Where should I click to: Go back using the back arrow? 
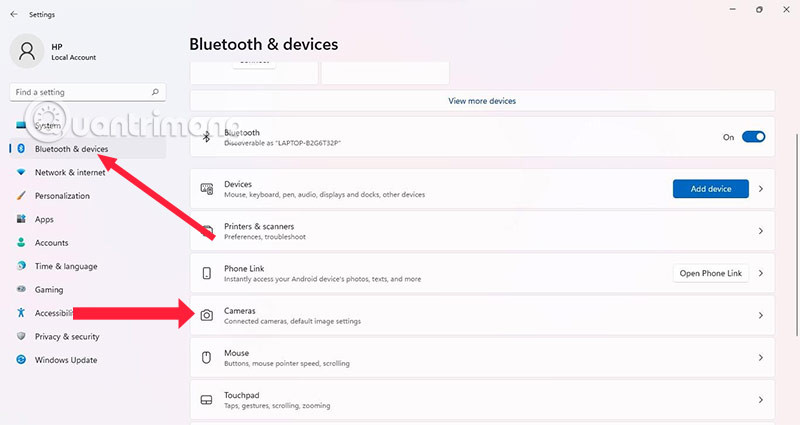(x=13, y=14)
